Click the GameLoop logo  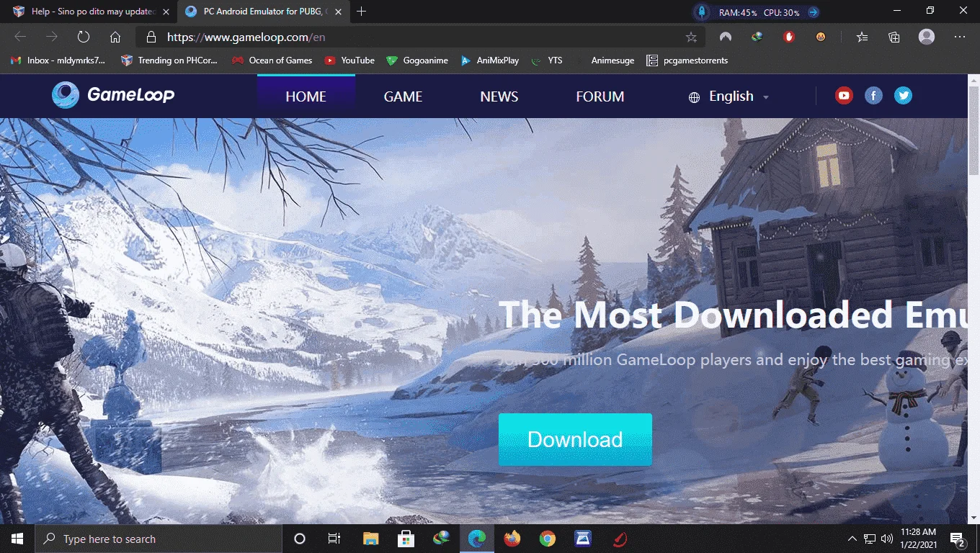click(x=113, y=95)
